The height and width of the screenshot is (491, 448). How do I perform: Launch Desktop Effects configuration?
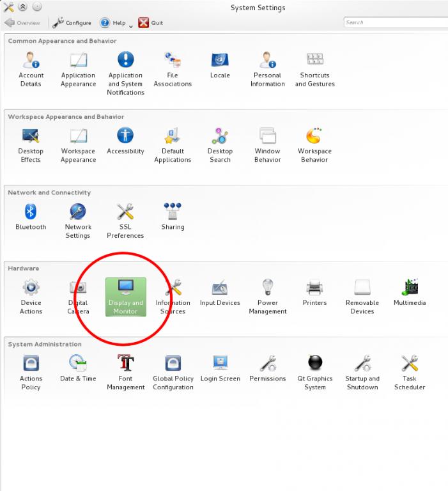(31, 144)
